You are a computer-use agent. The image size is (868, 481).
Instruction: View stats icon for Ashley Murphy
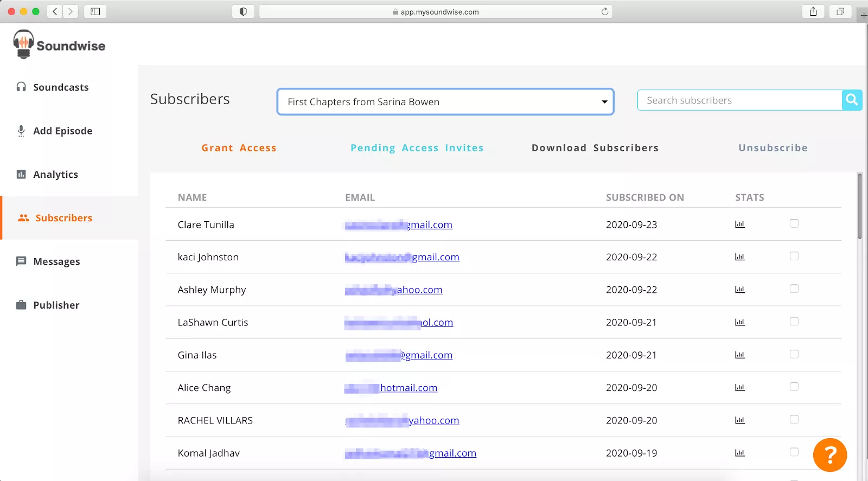pyautogui.click(x=739, y=290)
